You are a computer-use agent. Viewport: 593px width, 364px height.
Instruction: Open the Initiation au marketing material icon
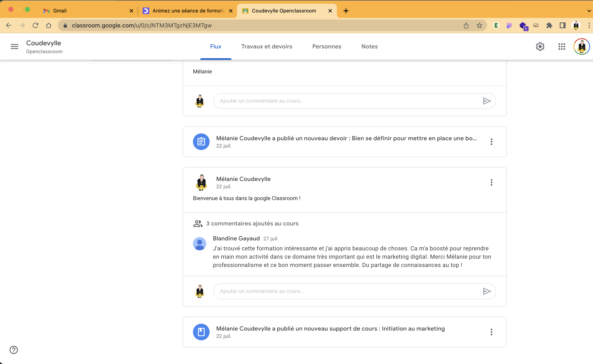tap(201, 332)
